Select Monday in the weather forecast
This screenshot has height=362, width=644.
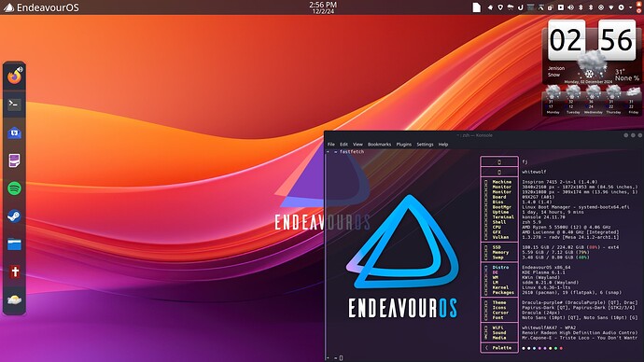[553, 99]
